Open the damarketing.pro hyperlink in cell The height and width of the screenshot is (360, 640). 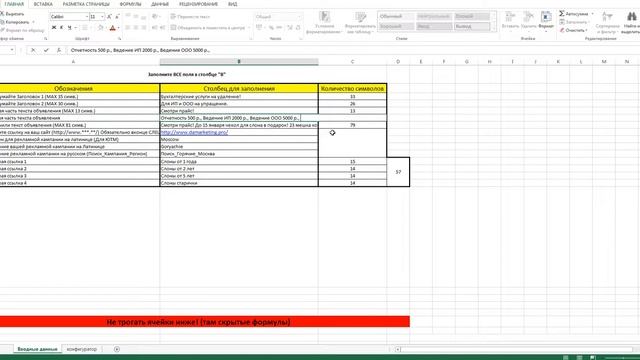coord(194,132)
